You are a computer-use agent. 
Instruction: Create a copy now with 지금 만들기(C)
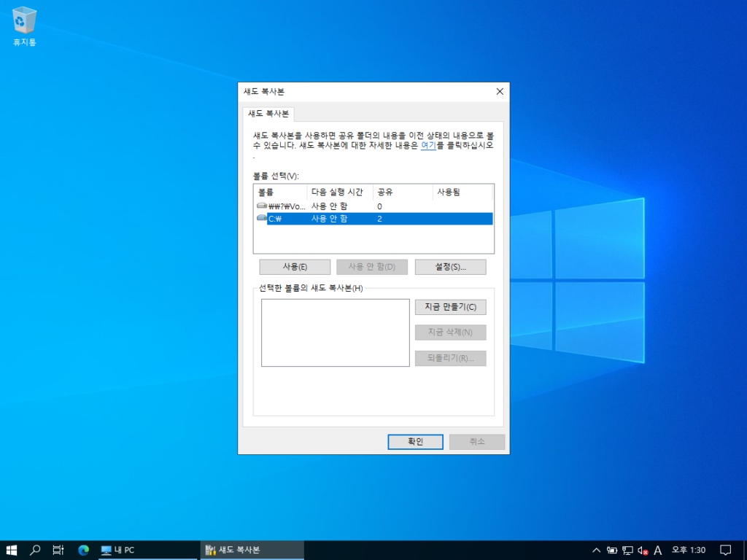449,307
